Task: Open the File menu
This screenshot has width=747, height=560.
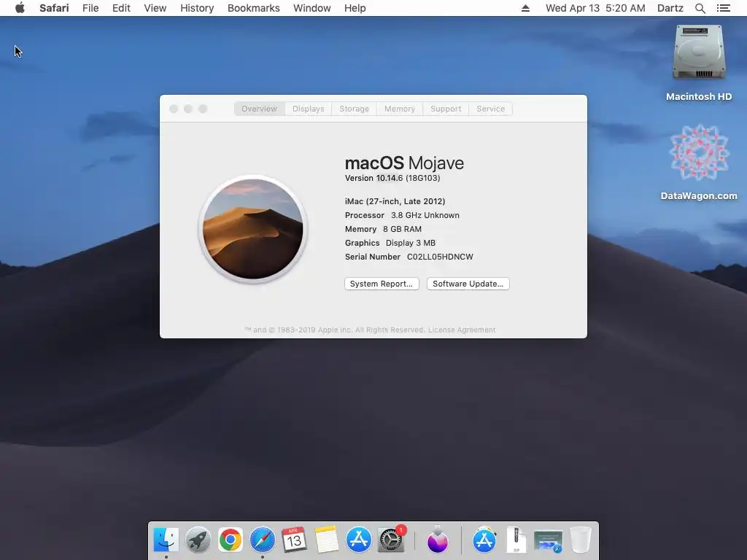Action: pos(90,8)
